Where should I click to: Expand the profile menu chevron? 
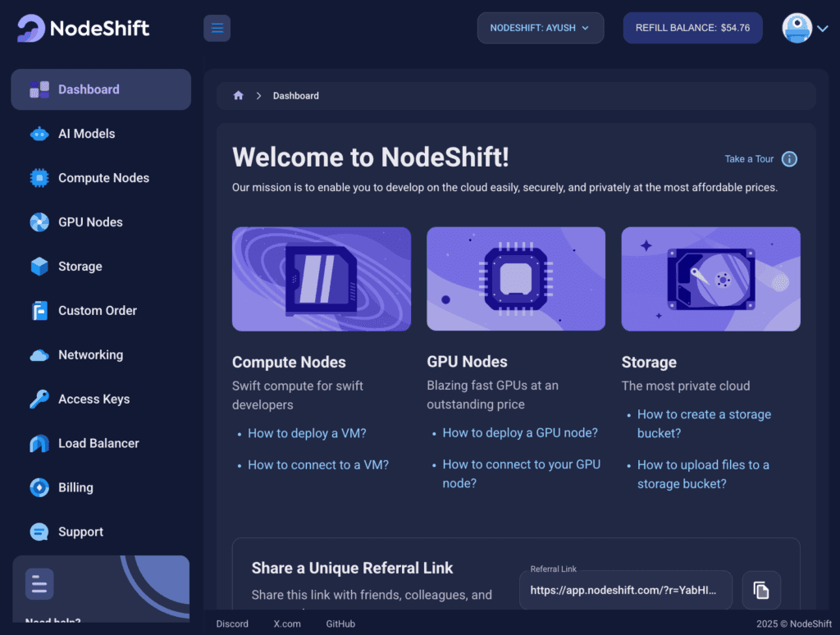822,29
